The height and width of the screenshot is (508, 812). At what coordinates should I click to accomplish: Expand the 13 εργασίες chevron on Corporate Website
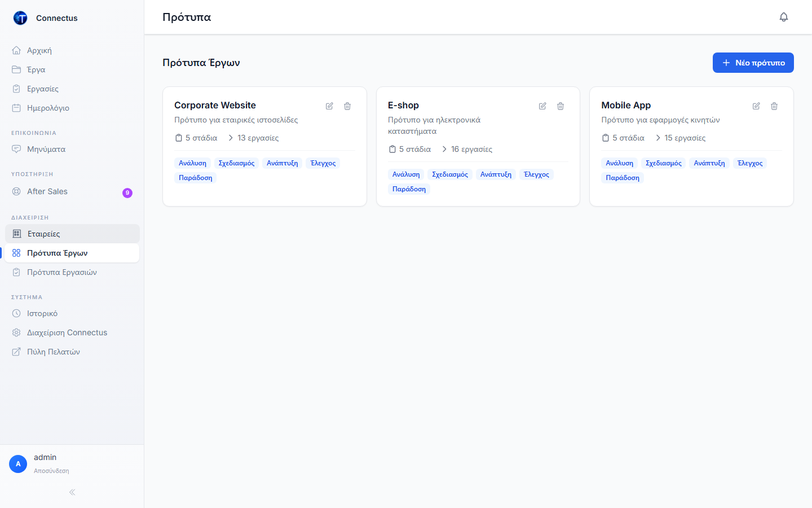(x=231, y=138)
